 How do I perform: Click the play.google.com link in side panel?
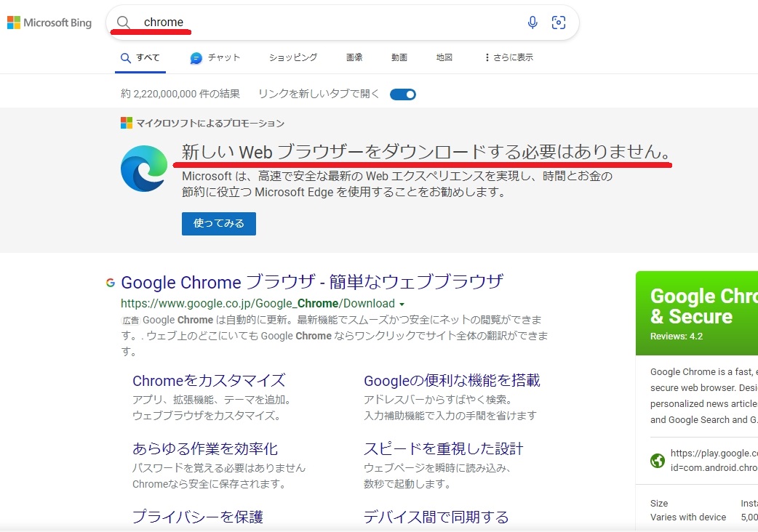[x=714, y=461]
